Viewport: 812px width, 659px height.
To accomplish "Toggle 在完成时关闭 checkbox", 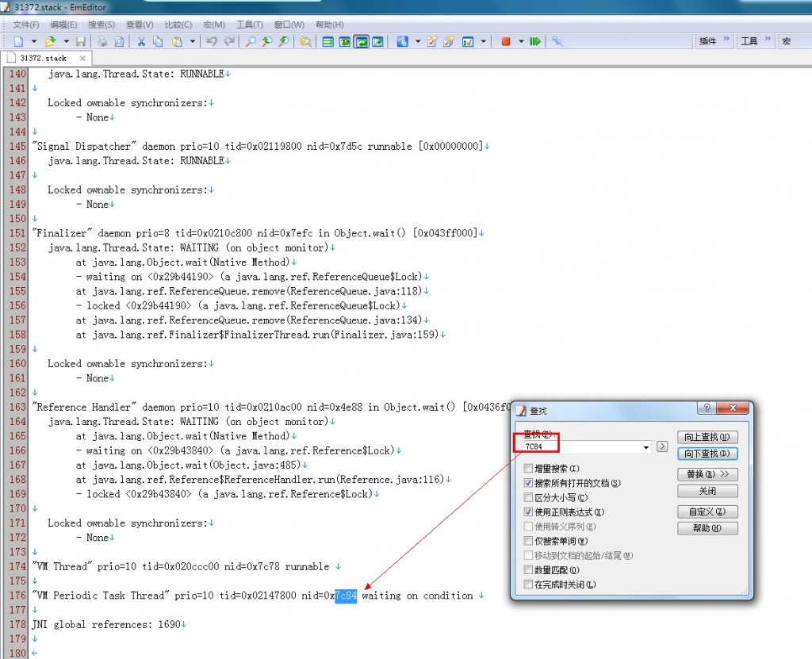I will click(x=528, y=584).
